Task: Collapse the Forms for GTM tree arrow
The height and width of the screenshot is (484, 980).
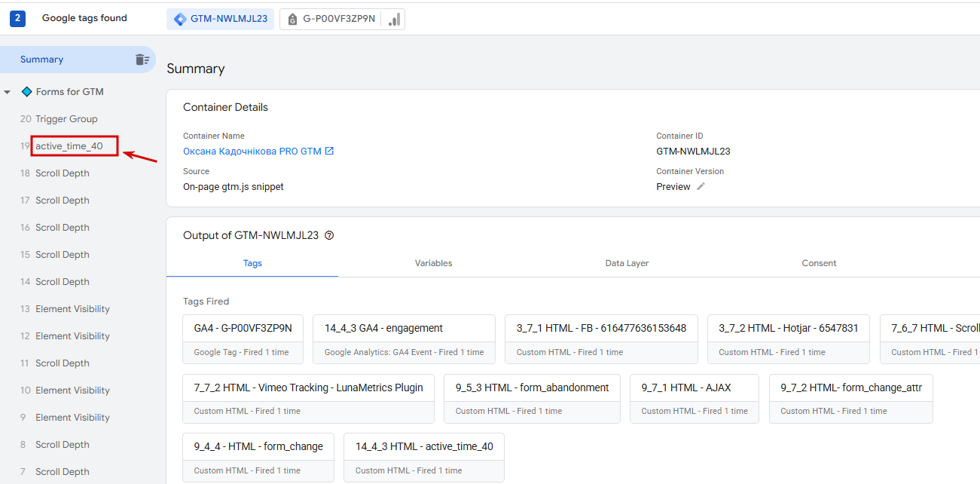Action: [8, 92]
